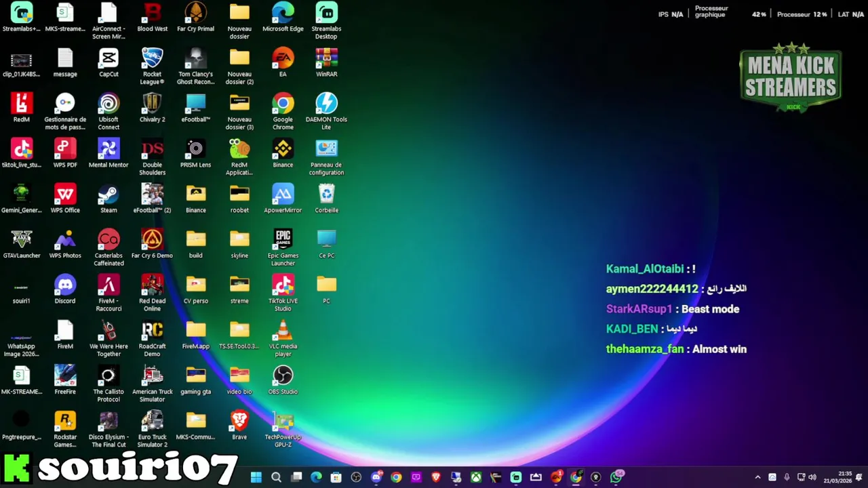
Task: Select the Google Chrome desktop icon
Action: click(283, 111)
